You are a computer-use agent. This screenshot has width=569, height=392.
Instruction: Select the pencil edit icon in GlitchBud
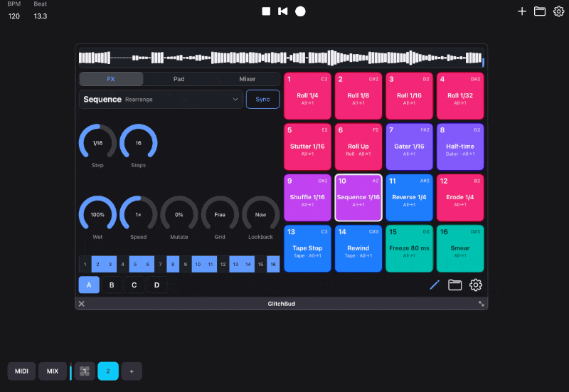pos(435,285)
